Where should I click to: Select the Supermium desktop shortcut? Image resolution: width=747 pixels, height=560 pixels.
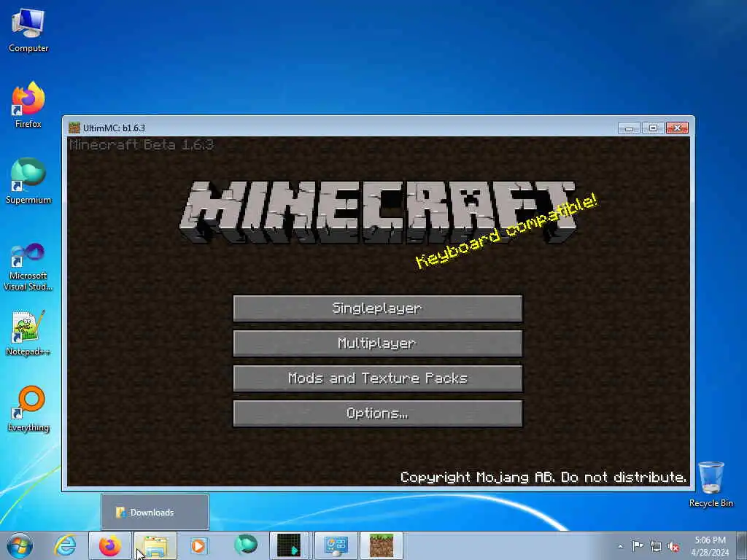coord(28,181)
